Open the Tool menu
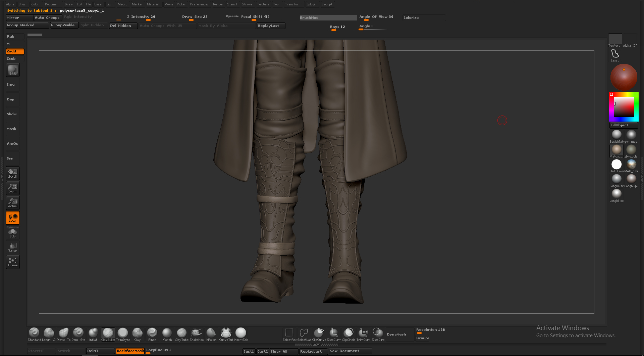 pos(276,4)
